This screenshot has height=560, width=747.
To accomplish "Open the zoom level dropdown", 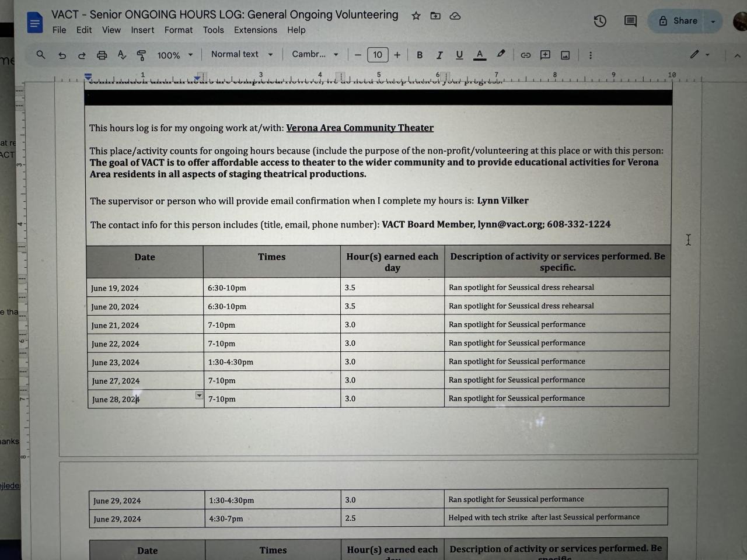I will [175, 55].
